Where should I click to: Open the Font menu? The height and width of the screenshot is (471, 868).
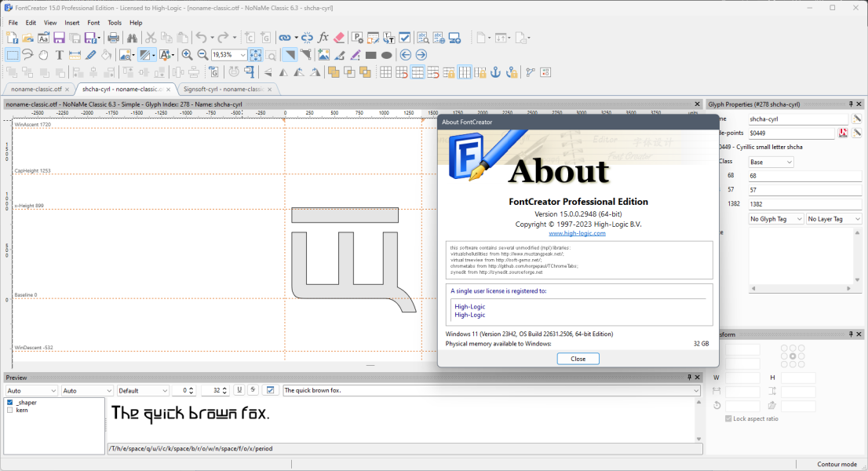93,23
